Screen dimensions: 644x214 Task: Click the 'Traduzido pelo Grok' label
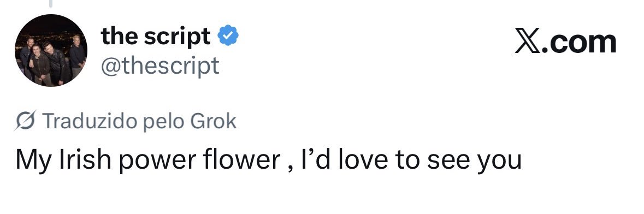coord(140,121)
